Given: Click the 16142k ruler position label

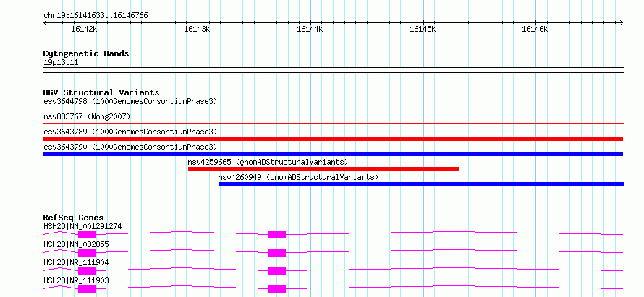Looking at the screenshot, I should [84, 29].
